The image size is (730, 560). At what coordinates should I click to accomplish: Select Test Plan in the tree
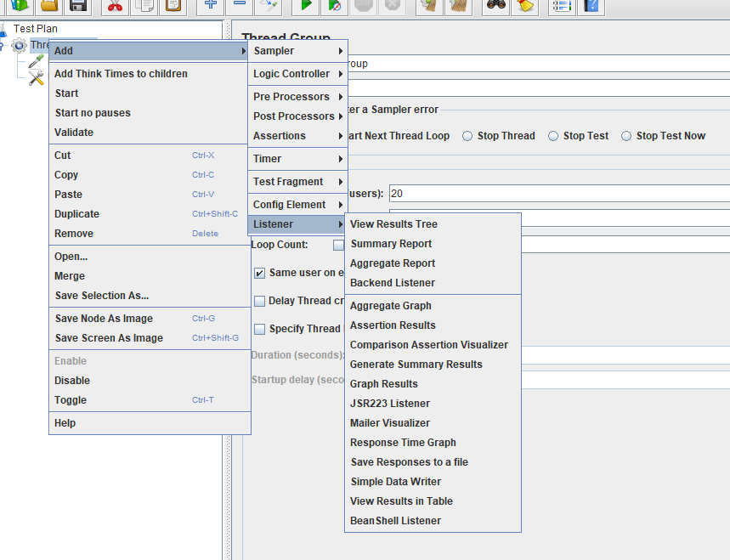tap(36, 29)
